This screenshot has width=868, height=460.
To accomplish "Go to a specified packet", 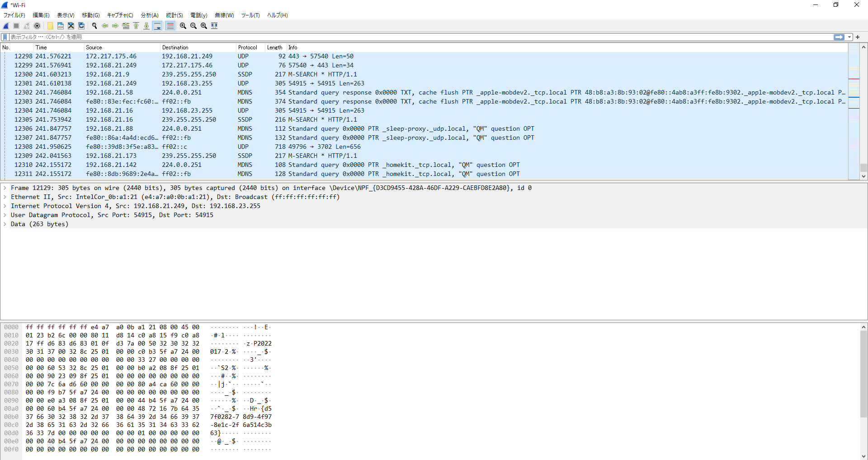I will coord(126,26).
